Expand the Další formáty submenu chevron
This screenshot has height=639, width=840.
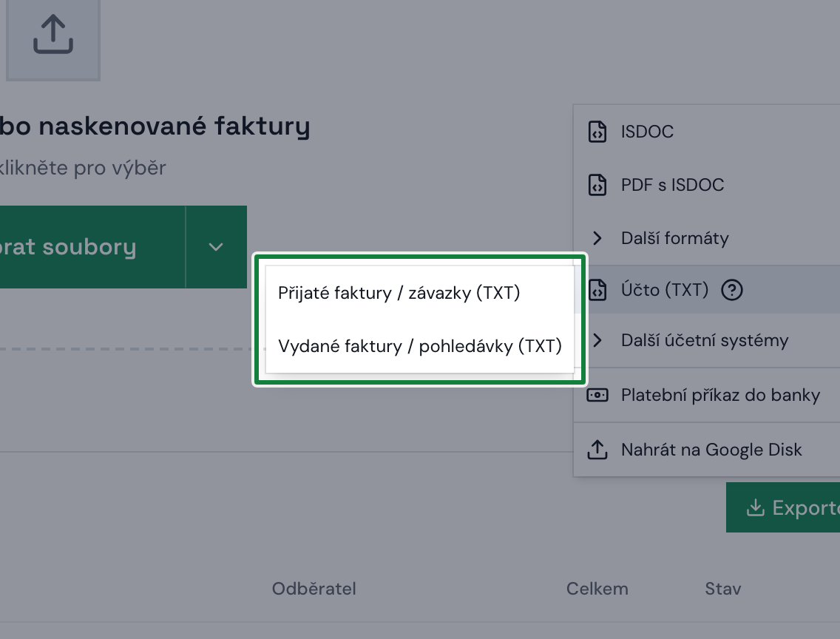[x=597, y=238]
